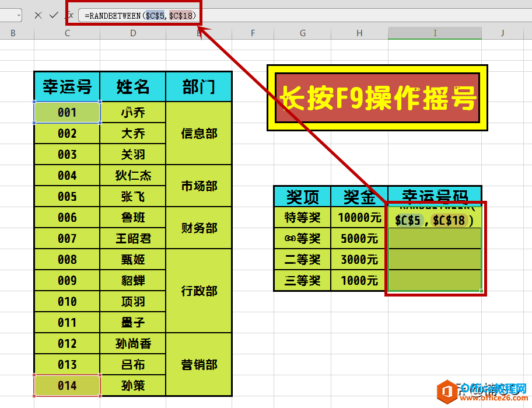Select the 1000元 bonus cell

(359, 280)
